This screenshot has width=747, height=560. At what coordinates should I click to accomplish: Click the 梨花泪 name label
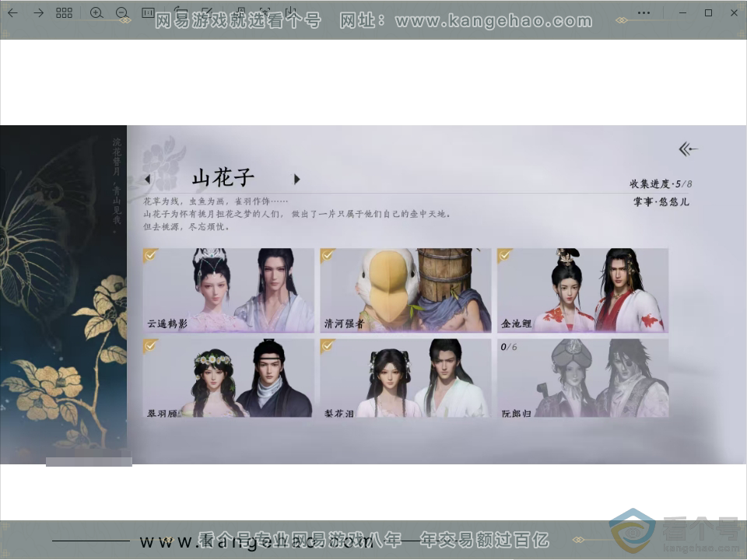point(339,413)
